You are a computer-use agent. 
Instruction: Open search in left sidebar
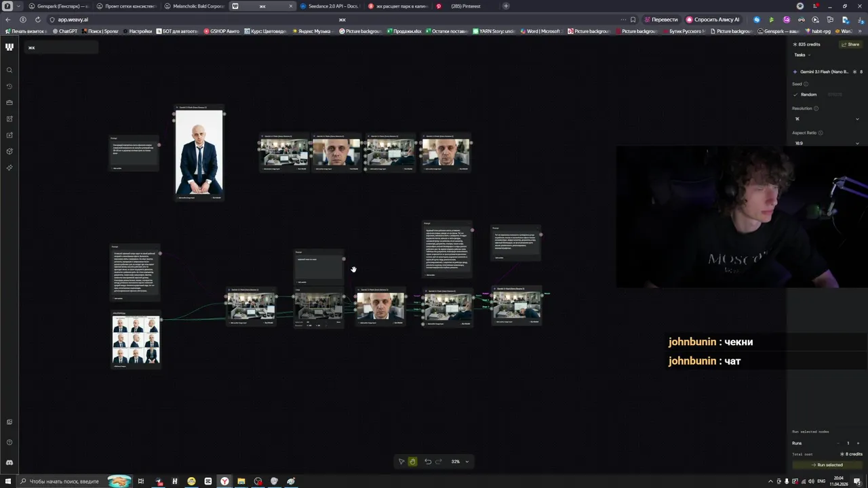[9, 70]
